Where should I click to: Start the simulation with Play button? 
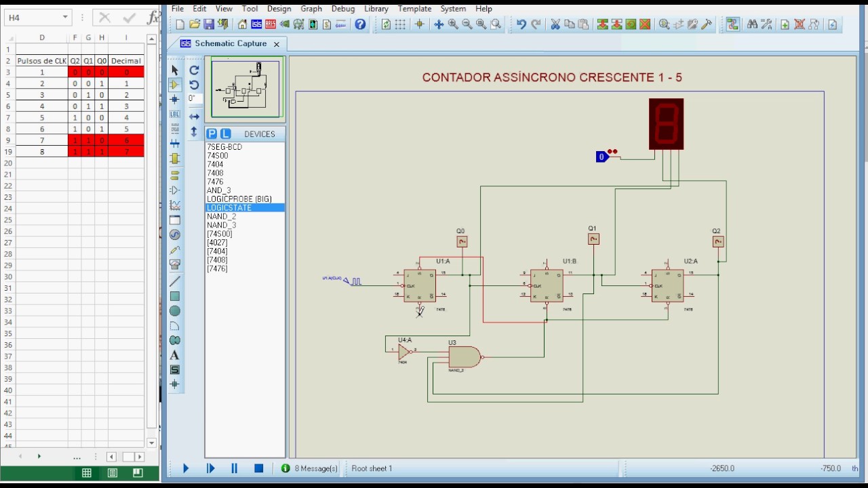click(x=186, y=468)
